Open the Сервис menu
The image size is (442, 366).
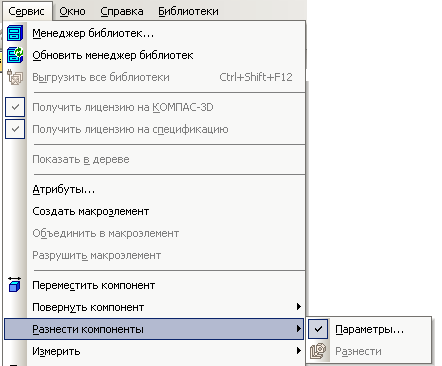[27, 11]
